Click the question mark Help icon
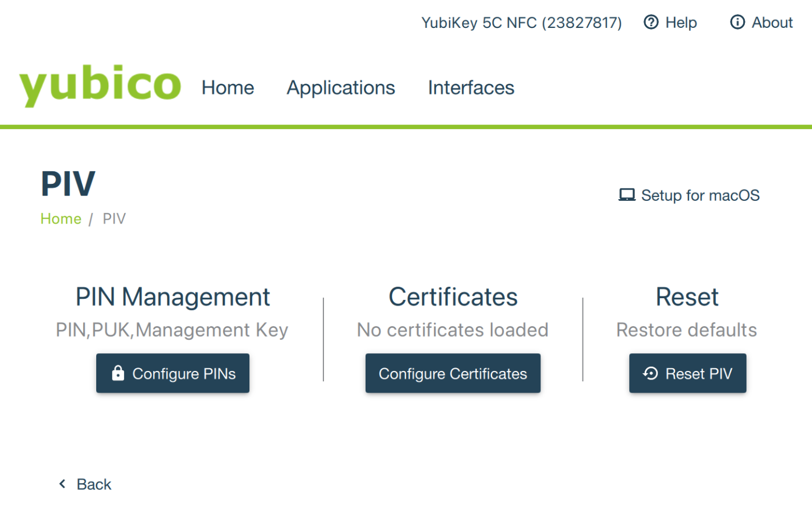The height and width of the screenshot is (511, 812). point(651,22)
